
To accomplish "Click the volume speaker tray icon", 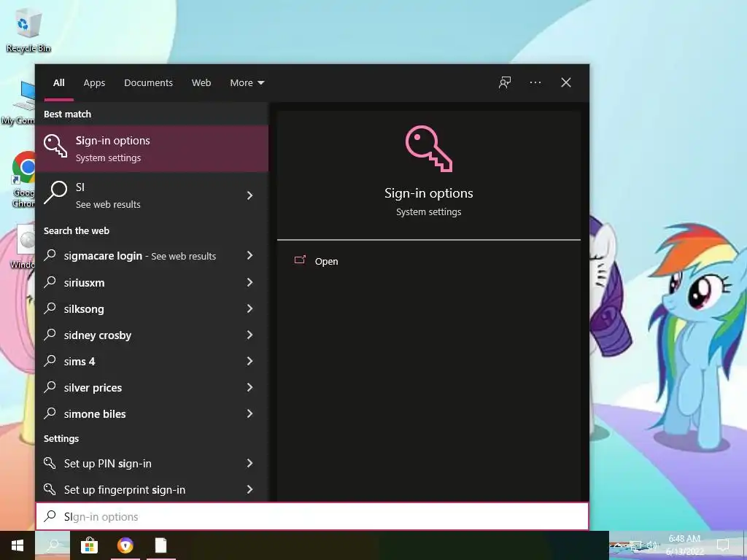I will tap(651, 545).
